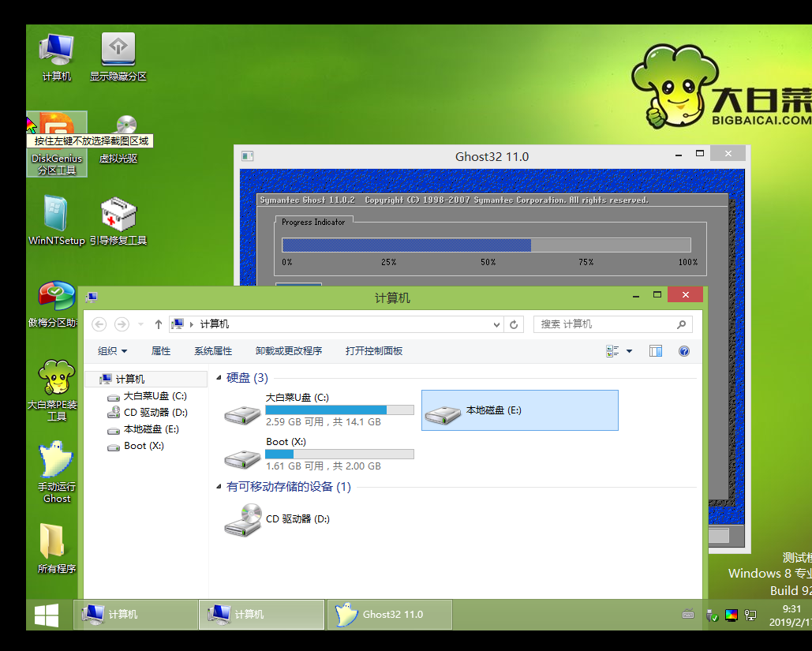Click the display color tray icon
Image resolution: width=812 pixels, height=651 pixels.
(x=732, y=615)
